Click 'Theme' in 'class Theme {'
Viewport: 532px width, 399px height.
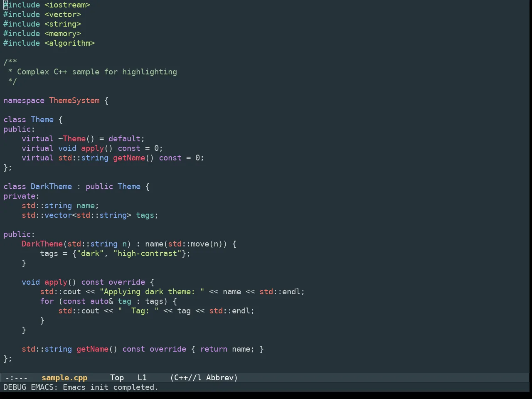(42, 120)
